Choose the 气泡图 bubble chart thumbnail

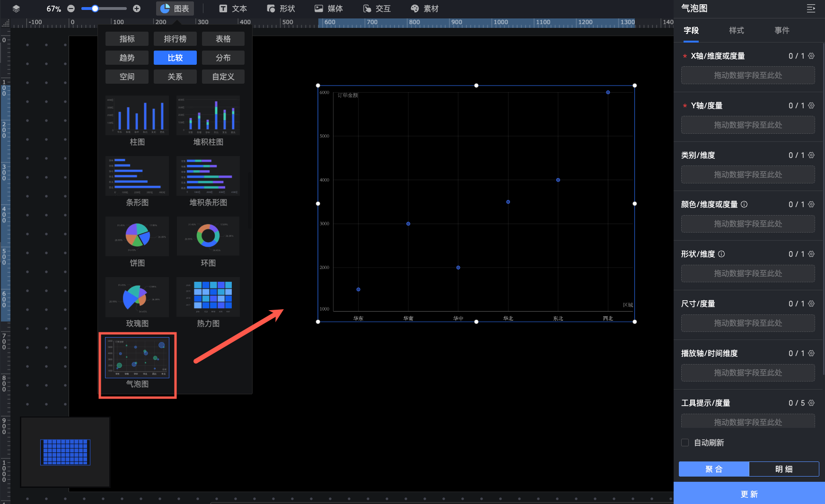tap(137, 357)
